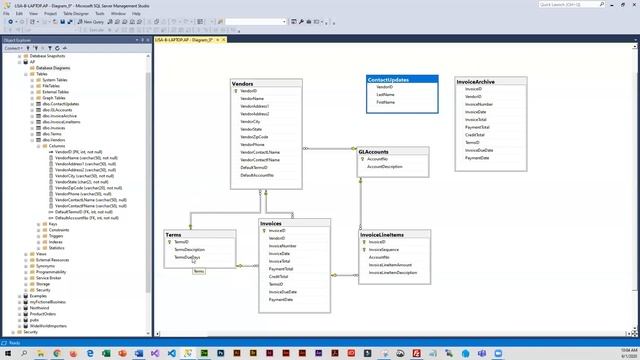
Task: Click the Filter icon in Object Explorer toolbar
Action: click(x=50, y=48)
